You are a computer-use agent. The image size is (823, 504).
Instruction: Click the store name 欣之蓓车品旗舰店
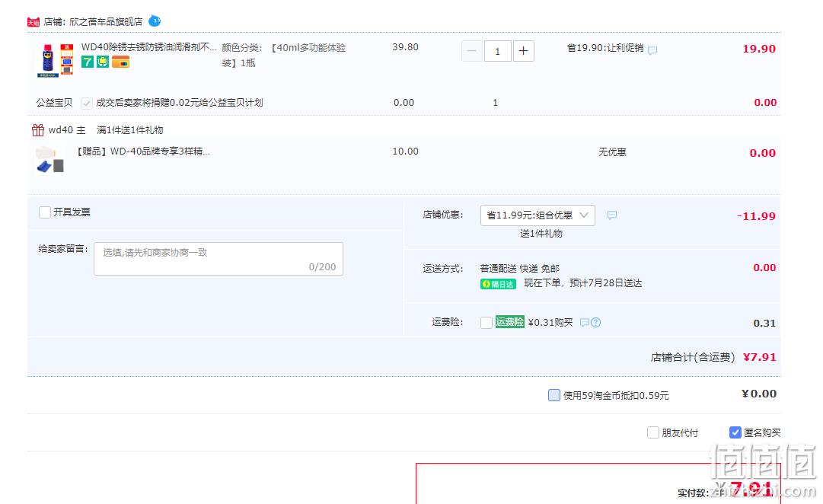[x=106, y=22]
